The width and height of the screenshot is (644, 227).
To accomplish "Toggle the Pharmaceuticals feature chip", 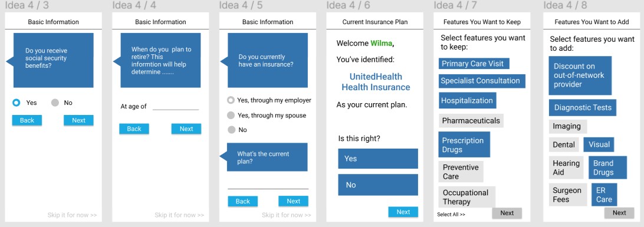I will (x=471, y=121).
